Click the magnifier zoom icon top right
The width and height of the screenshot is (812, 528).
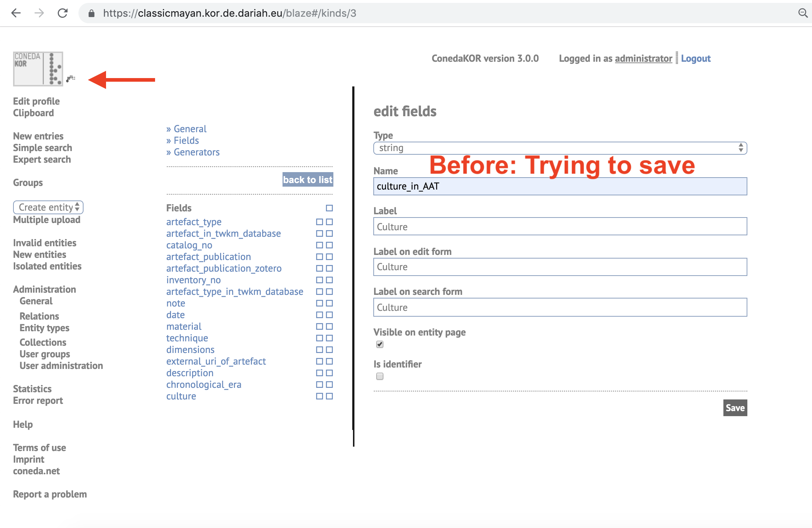[x=802, y=13]
